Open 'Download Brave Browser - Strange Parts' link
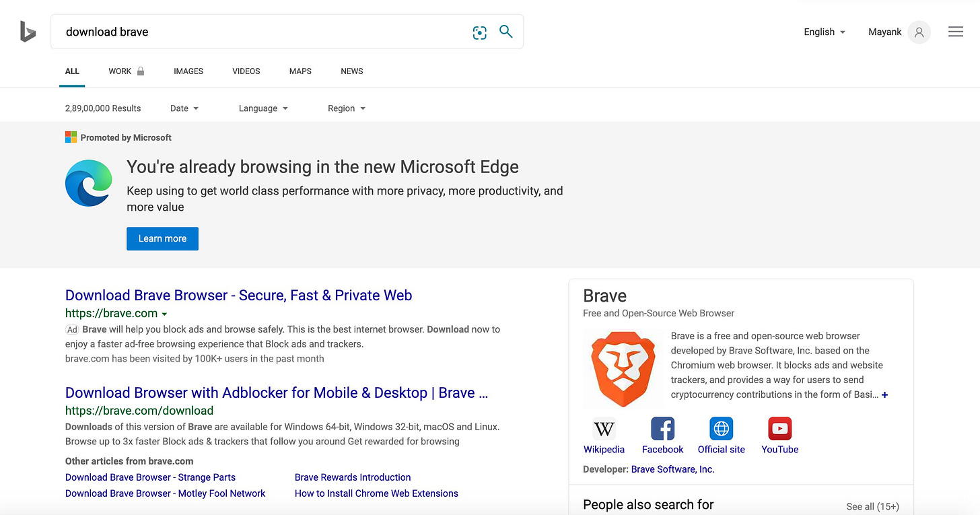 click(150, 477)
